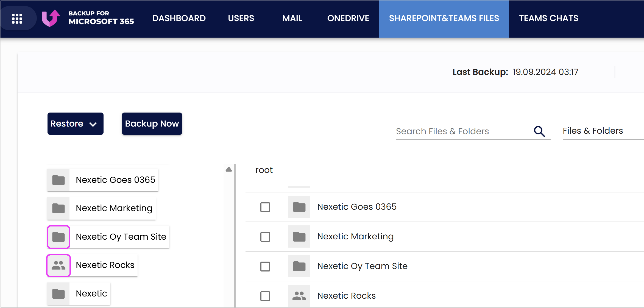Open the Files & Folders filter dropdown

pos(603,131)
